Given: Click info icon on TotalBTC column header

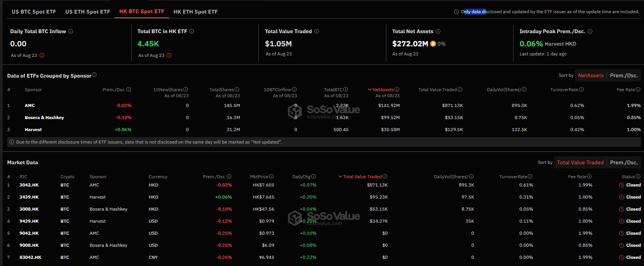Looking at the screenshot, I should click(346, 89).
